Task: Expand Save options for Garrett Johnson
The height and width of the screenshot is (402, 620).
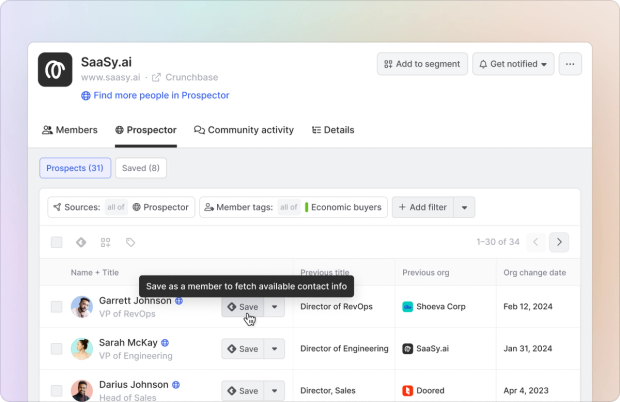Action: [x=274, y=307]
